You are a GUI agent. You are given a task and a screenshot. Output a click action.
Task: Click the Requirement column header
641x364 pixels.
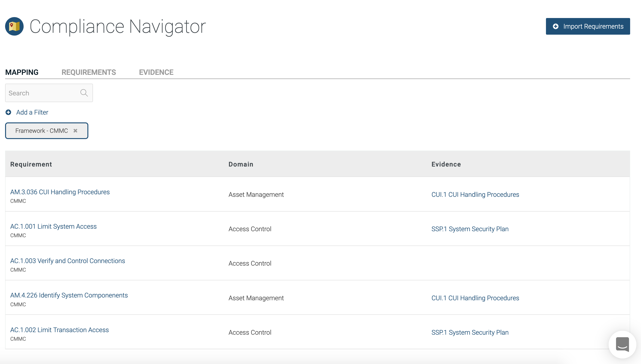[x=31, y=164]
